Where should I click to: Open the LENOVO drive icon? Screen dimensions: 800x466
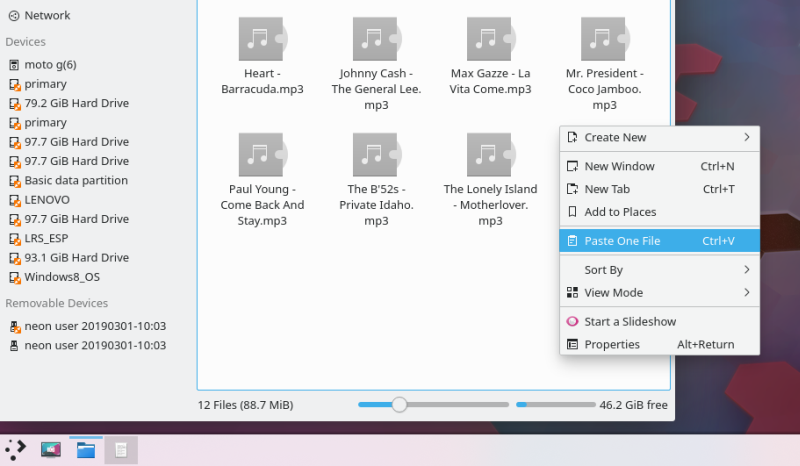[14, 200]
